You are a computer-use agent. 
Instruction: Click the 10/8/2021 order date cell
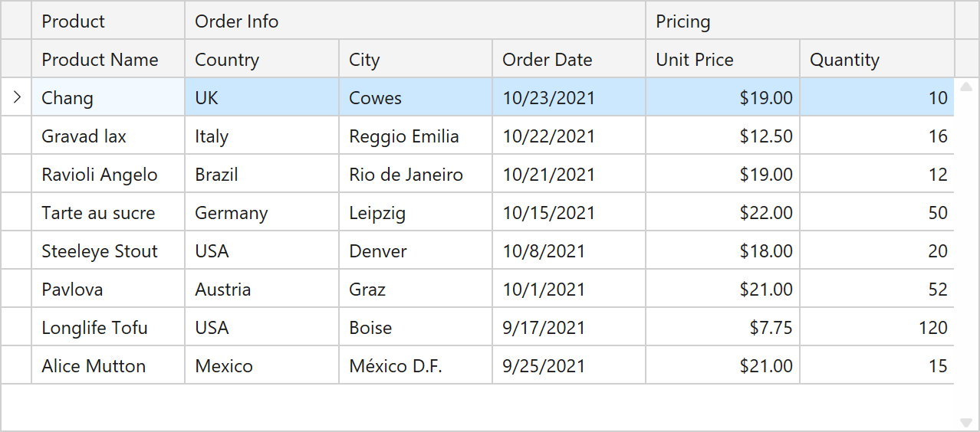pyautogui.click(x=568, y=251)
